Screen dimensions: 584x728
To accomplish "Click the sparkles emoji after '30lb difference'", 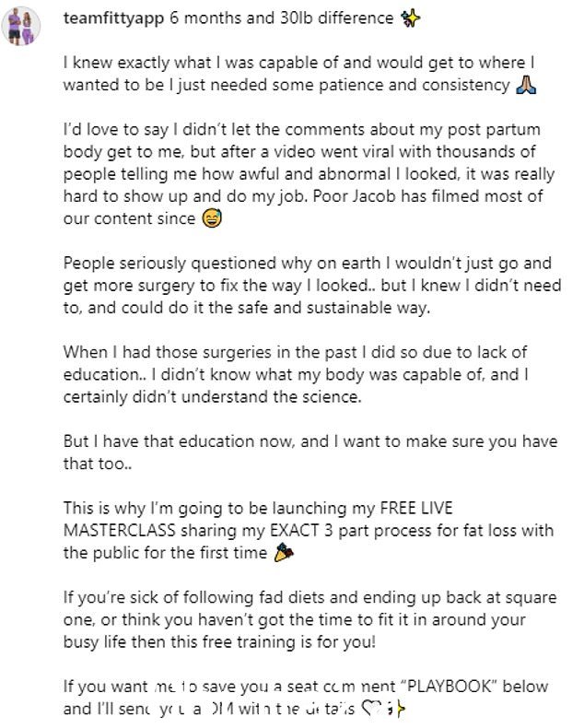I will (410, 18).
